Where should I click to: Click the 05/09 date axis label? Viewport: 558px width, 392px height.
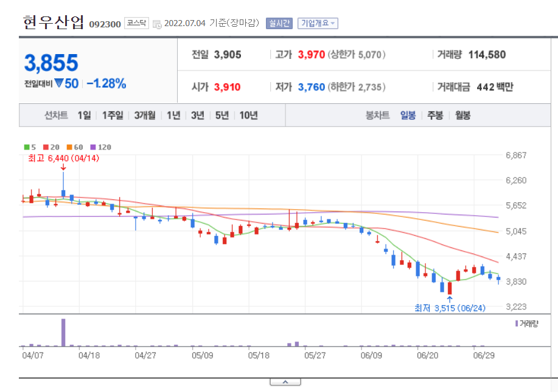(202, 356)
